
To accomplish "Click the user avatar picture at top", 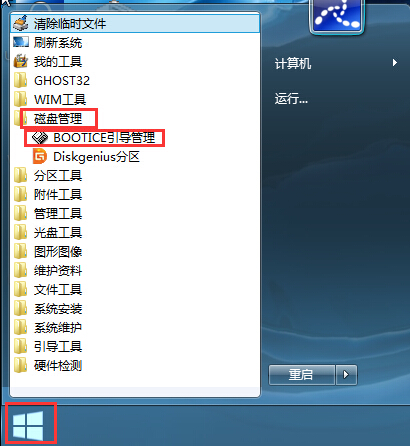I will 337,15.
